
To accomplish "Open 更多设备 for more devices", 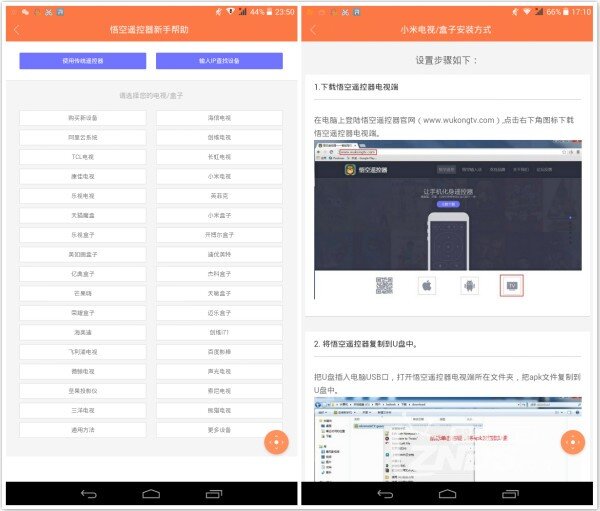I will (x=219, y=430).
